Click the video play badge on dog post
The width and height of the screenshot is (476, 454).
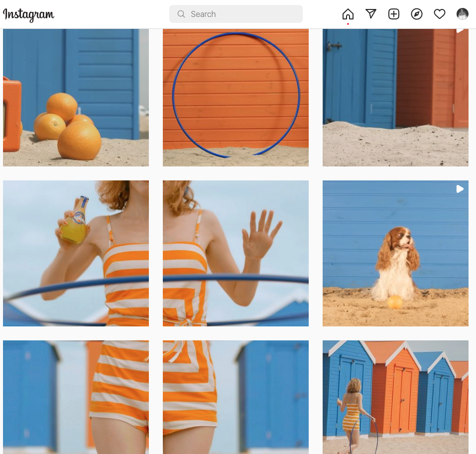[x=460, y=189]
